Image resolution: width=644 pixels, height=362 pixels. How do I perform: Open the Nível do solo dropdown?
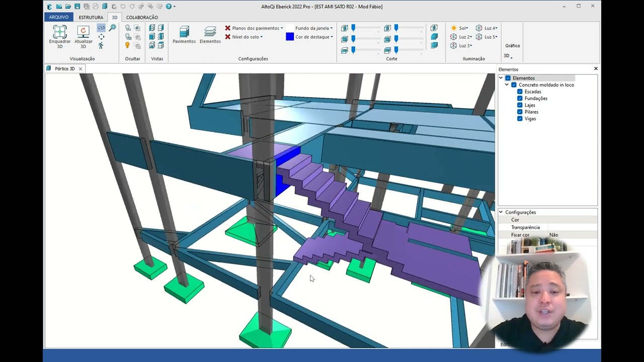[261, 37]
